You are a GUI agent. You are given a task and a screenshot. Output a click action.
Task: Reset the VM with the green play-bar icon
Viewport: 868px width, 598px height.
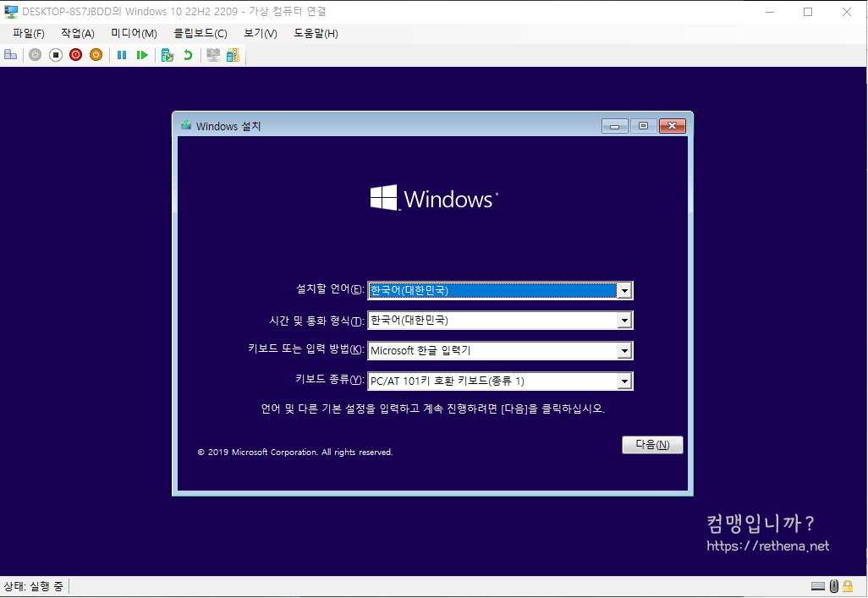[x=142, y=55]
